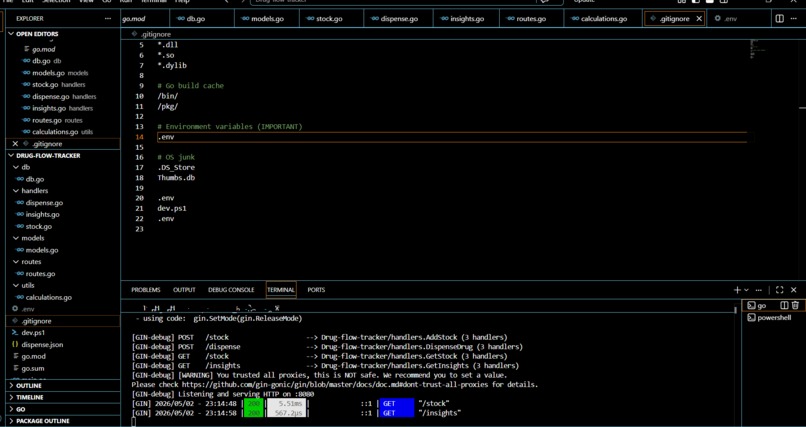Select the go terminal session

coord(761,305)
